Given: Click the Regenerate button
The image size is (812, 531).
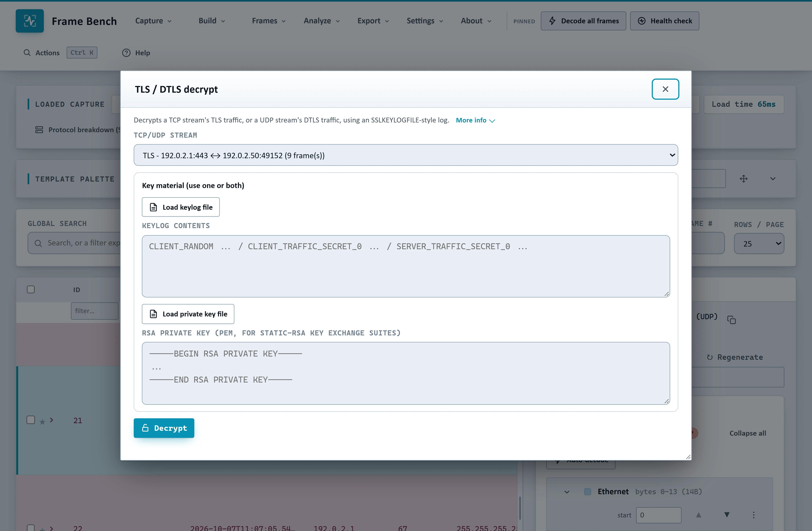Looking at the screenshot, I should [735, 357].
